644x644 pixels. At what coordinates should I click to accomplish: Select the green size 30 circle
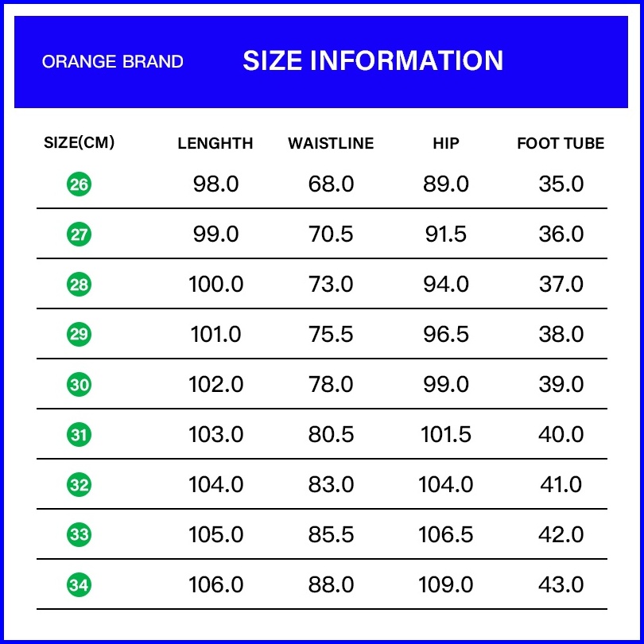pyautogui.click(x=79, y=385)
